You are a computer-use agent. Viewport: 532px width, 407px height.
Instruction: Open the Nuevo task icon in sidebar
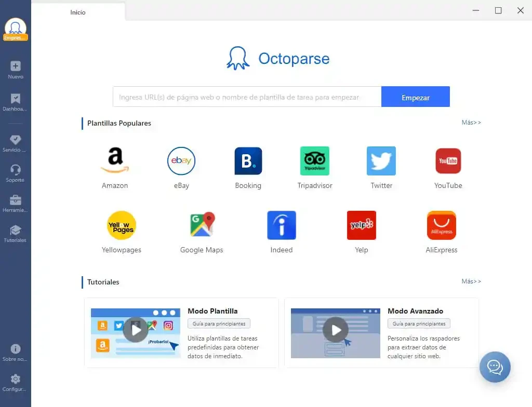15,66
